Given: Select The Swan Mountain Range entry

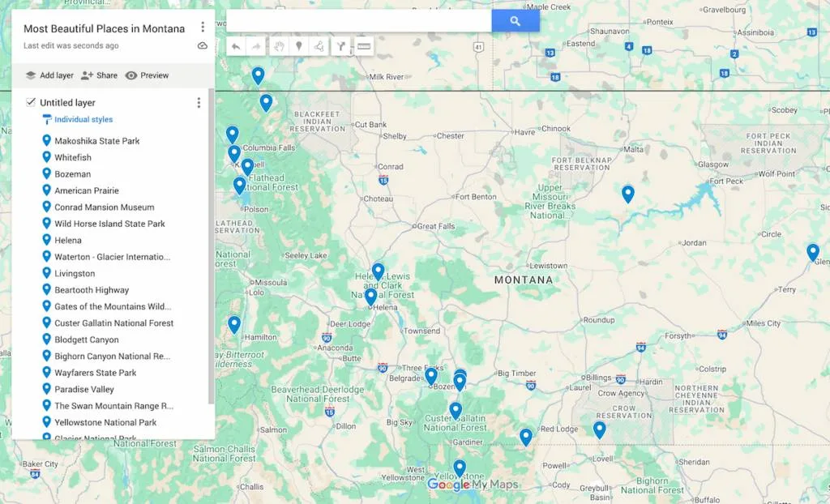Looking at the screenshot, I should [113, 406].
